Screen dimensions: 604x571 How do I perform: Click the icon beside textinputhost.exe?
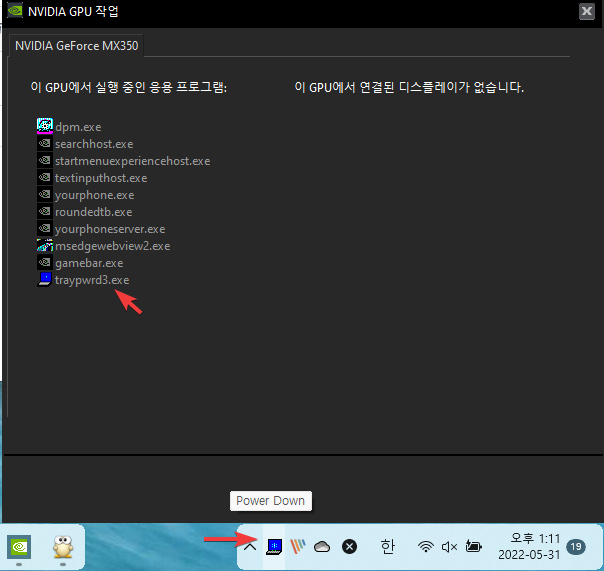45,177
